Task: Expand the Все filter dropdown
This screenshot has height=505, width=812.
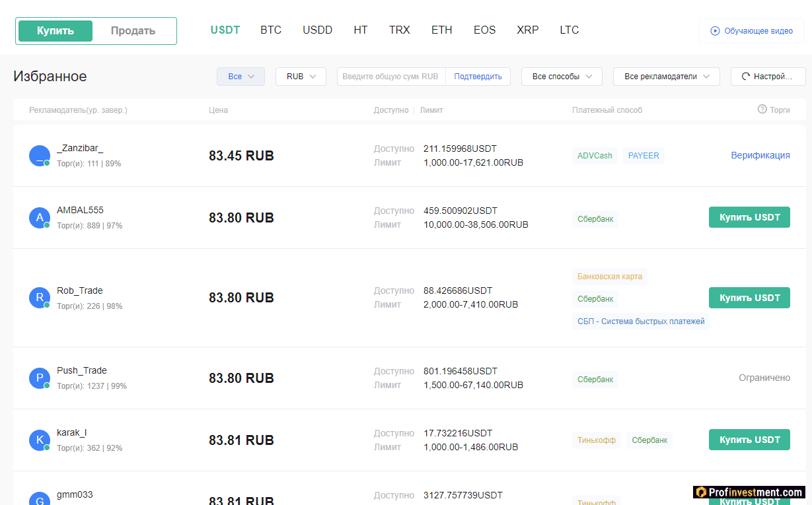Action: click(240, 77)
